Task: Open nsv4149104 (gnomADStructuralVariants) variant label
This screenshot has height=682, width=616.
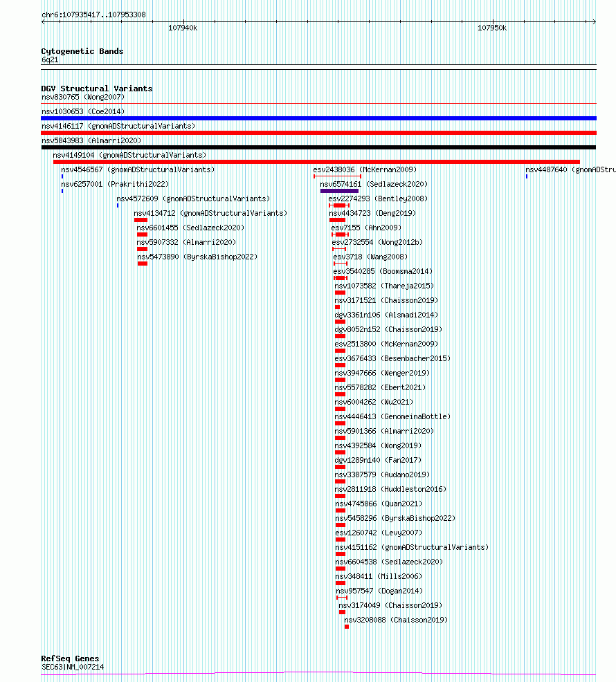Action: click(129, 155)
